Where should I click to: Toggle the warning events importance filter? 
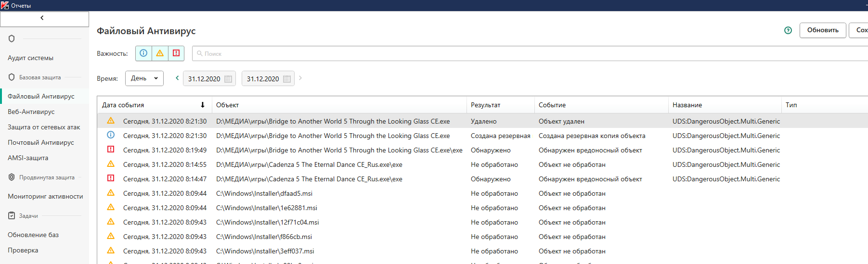[160, 53]
